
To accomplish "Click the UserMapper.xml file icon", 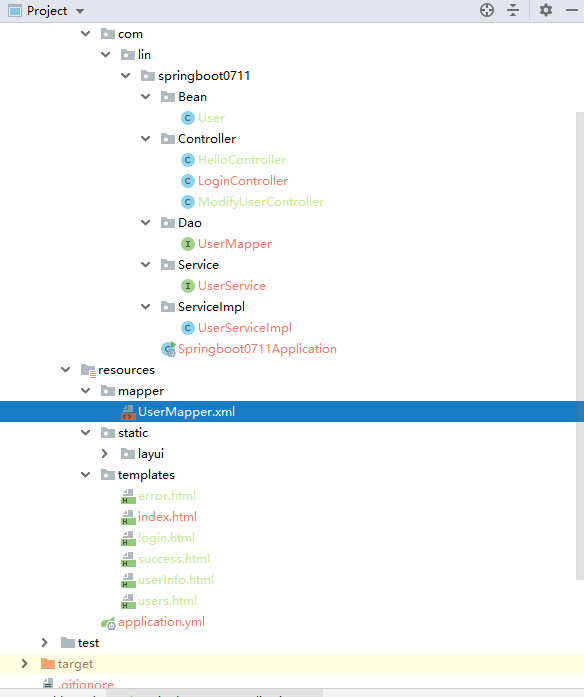I will click(x=128, y=412).
